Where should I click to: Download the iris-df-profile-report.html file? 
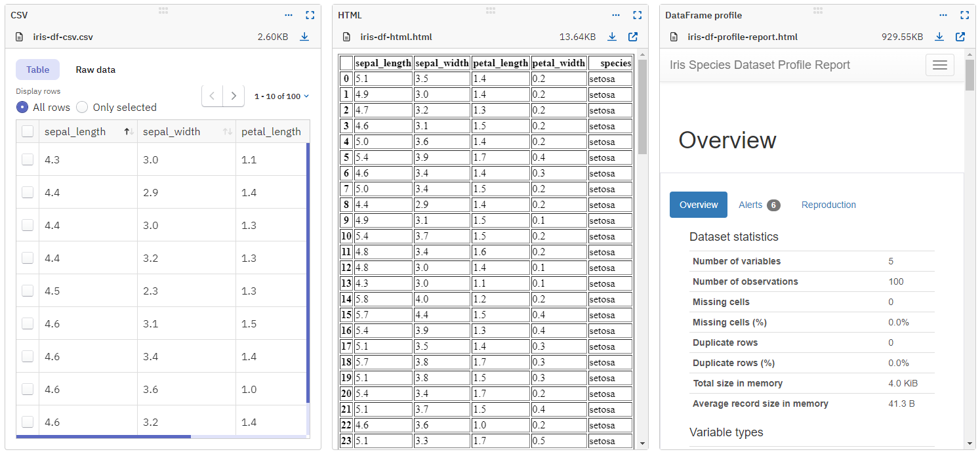[x=939, y=37]
